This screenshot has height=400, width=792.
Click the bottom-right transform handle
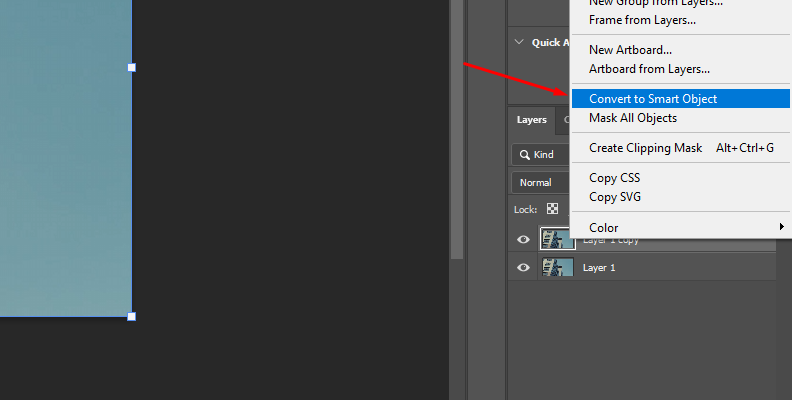pos(132,316)
